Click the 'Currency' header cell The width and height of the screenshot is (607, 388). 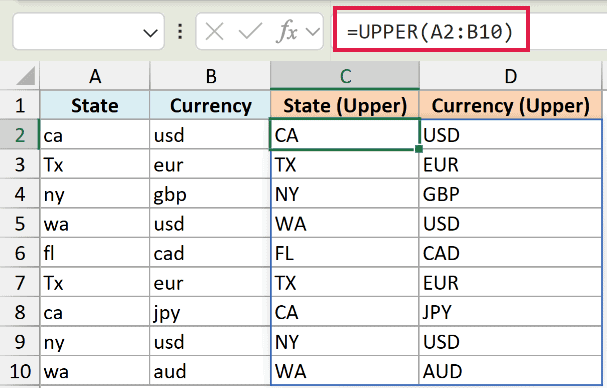(x=210, y=105)
